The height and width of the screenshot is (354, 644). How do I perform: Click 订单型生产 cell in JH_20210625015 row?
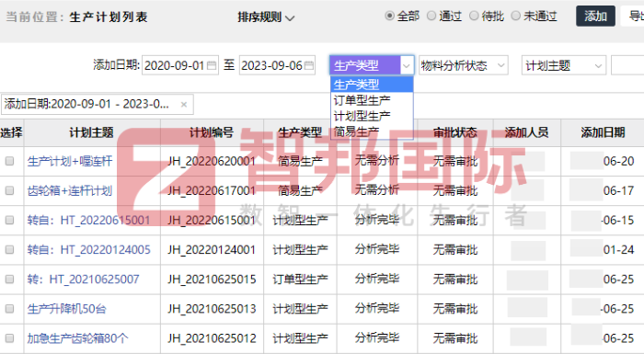(300, 280)
